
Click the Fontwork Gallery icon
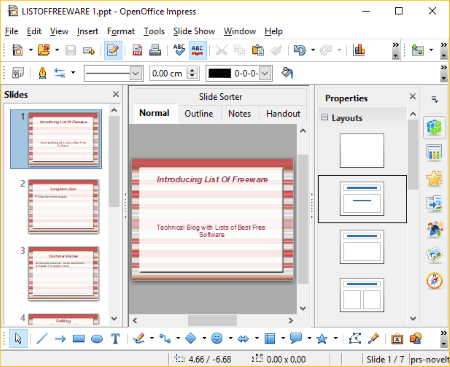pos(397,339)
